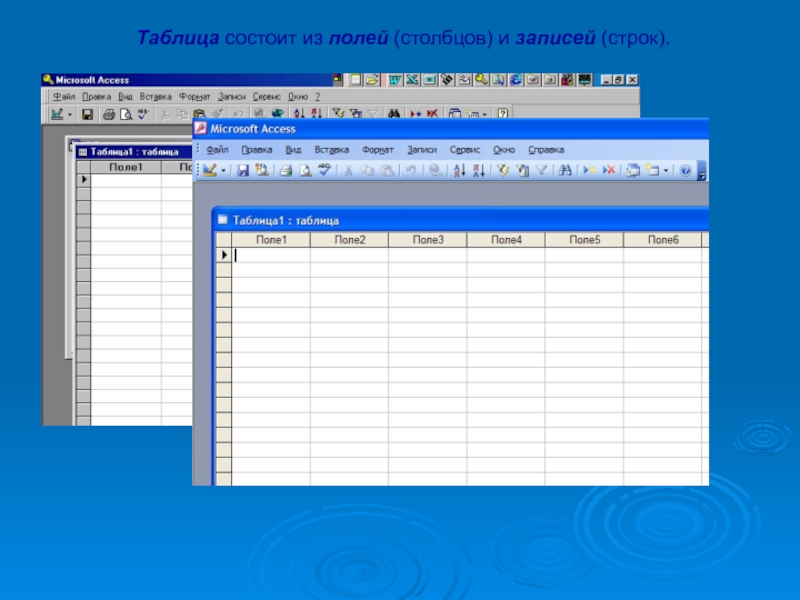Click the Print icon in the back Access toolbar
The image size is (800, 600).
click(109, 114)
